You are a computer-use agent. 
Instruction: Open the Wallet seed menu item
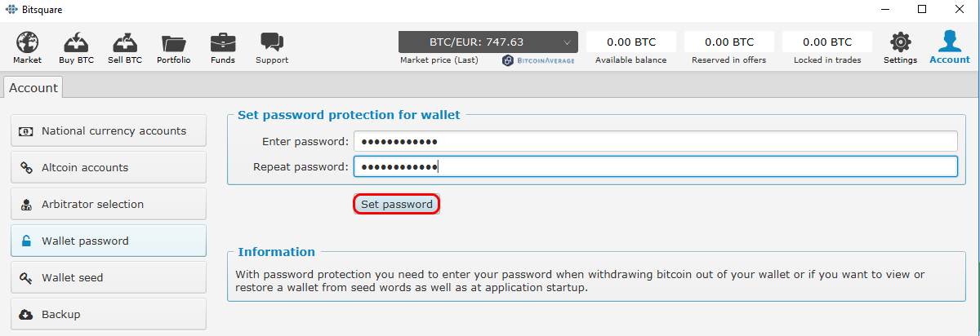click(109, 277)
